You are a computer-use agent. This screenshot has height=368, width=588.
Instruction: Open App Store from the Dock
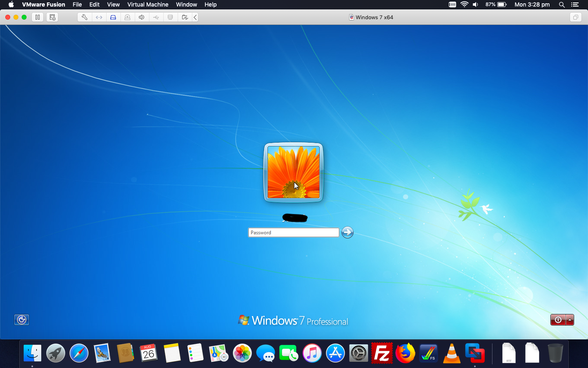[335, 353]
